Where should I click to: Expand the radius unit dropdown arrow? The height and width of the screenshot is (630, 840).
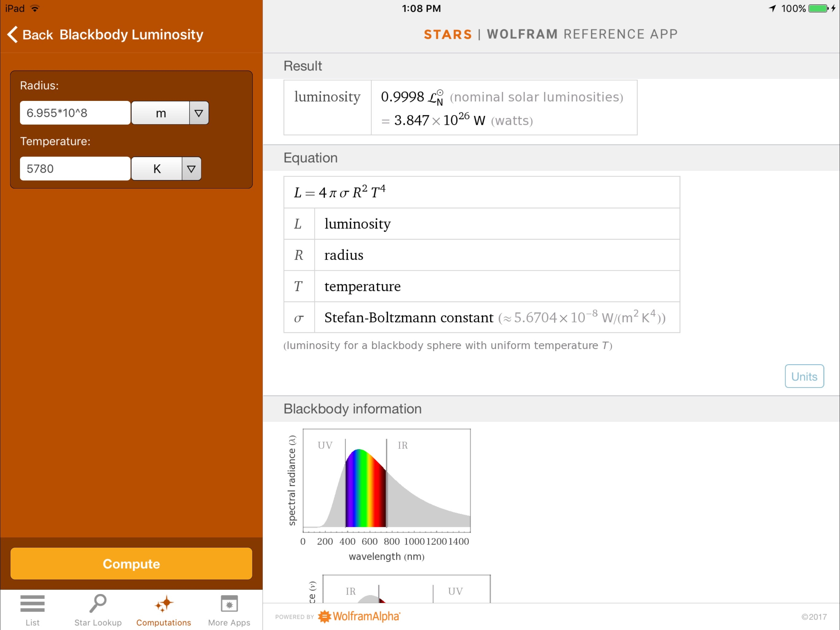[x=199, y=113]
